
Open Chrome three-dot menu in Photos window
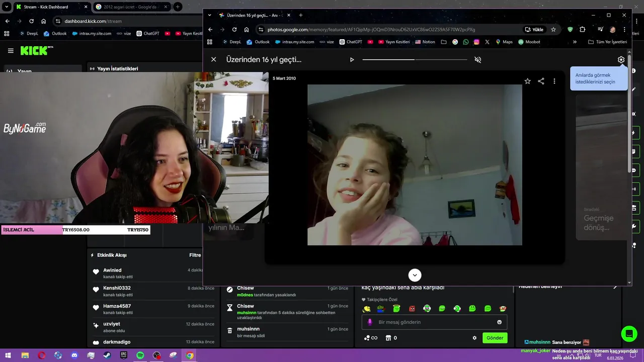pos(624,29)
